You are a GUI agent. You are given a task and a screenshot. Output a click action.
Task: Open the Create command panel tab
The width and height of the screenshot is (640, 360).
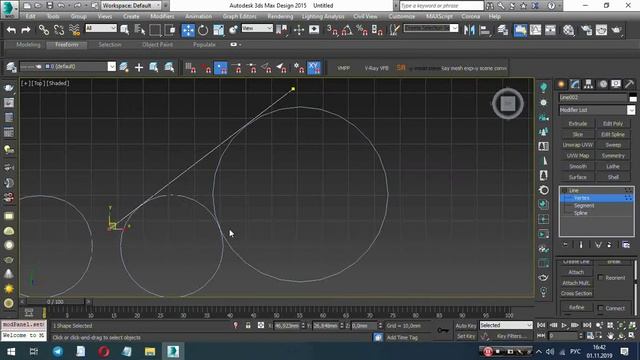[562, 84]
